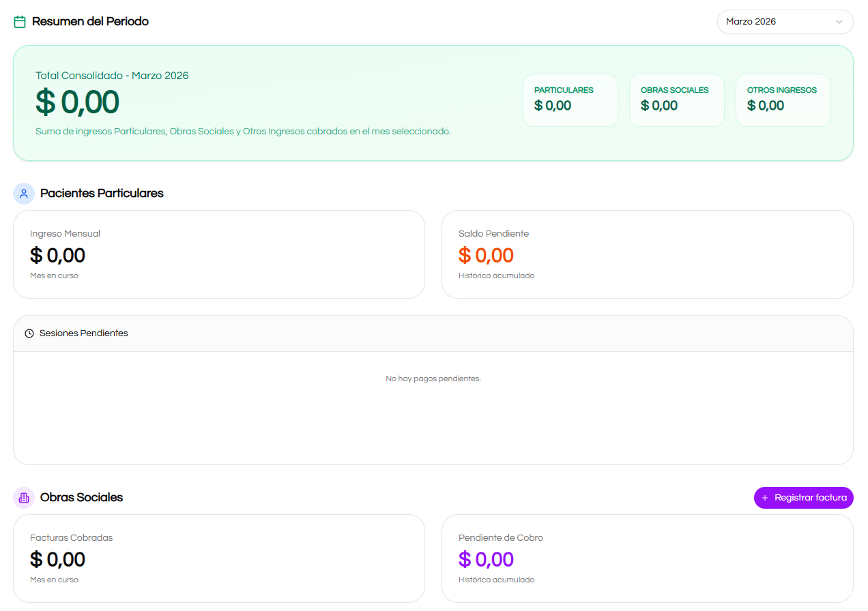This screenshot has width=868, height=611.
Task: Click the orange Saldo Pendiente amount
Action: 486,256
